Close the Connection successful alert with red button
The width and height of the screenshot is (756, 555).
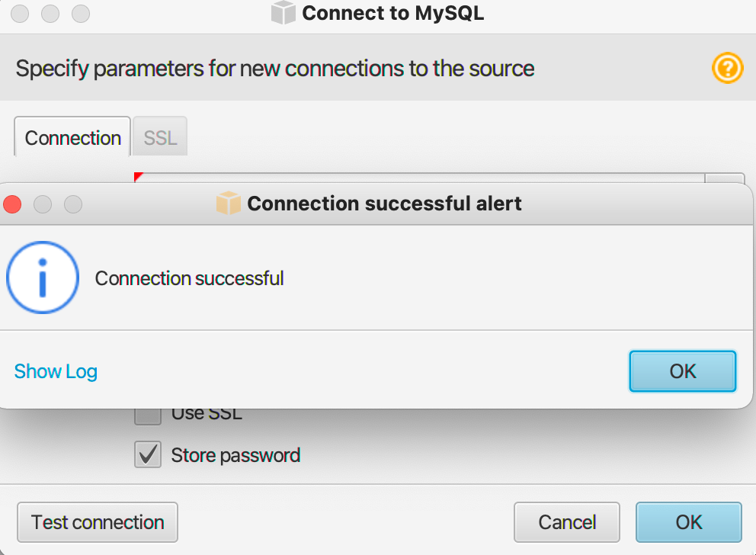coord(12,204)
